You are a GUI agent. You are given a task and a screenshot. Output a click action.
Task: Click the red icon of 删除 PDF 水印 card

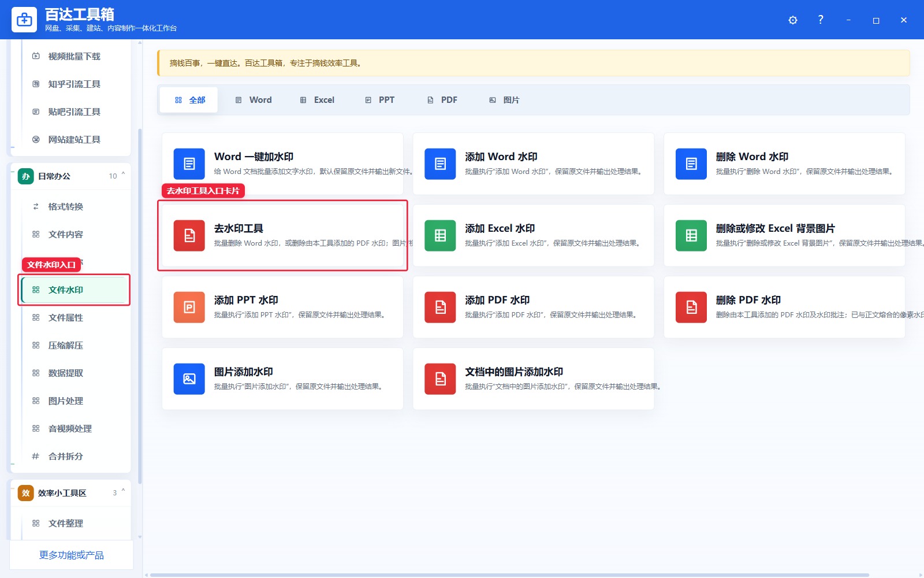691,307
